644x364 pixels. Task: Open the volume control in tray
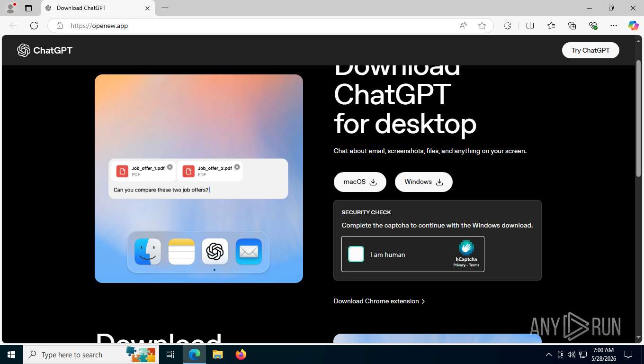pos(572,355)
